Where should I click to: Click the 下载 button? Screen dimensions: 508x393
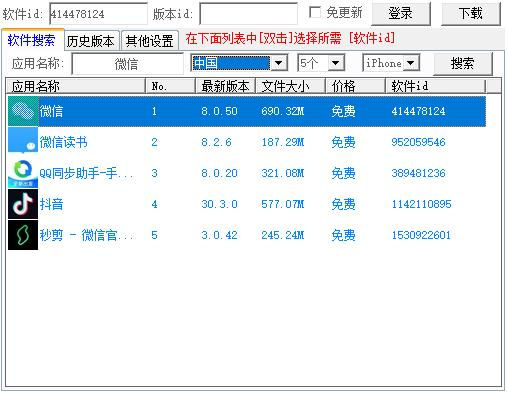pos(471,14)
